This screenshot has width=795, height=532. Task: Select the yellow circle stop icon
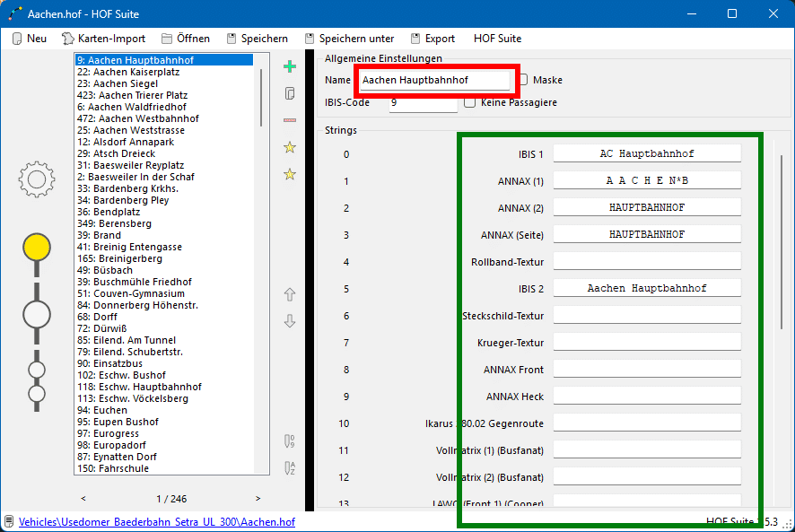(37, 247)
